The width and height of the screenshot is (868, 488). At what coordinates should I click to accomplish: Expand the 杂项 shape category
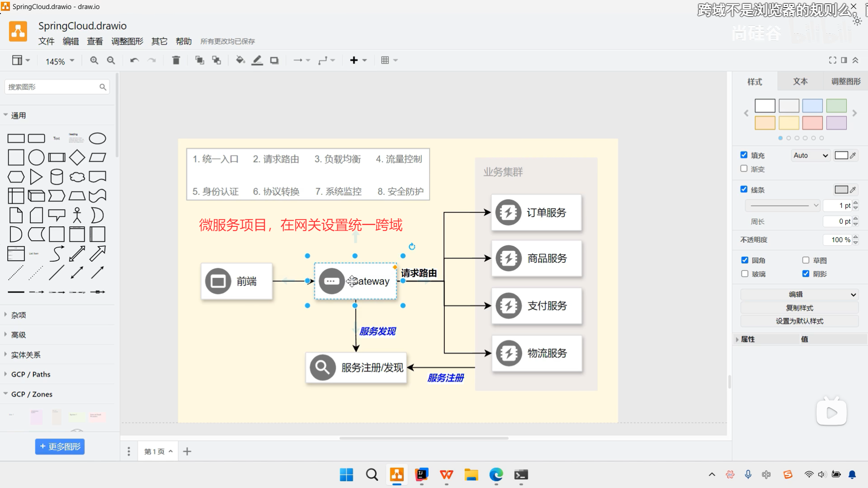19,315
